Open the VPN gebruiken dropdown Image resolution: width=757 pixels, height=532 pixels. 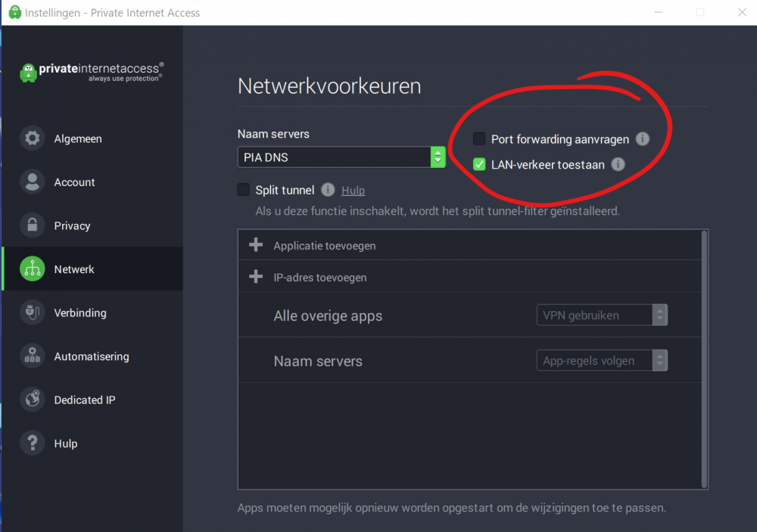point(601,316)
